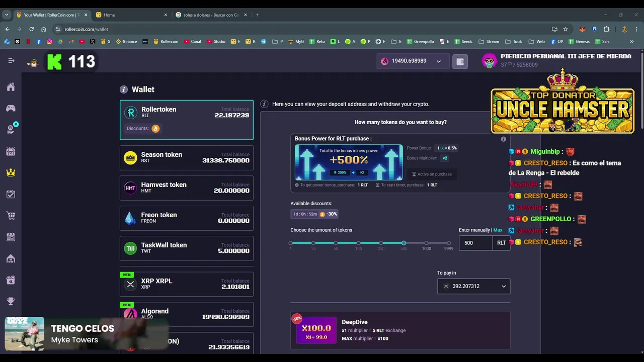Open the To pay in currency dropdown
644x362 pixels.
[x=473, y=286]
